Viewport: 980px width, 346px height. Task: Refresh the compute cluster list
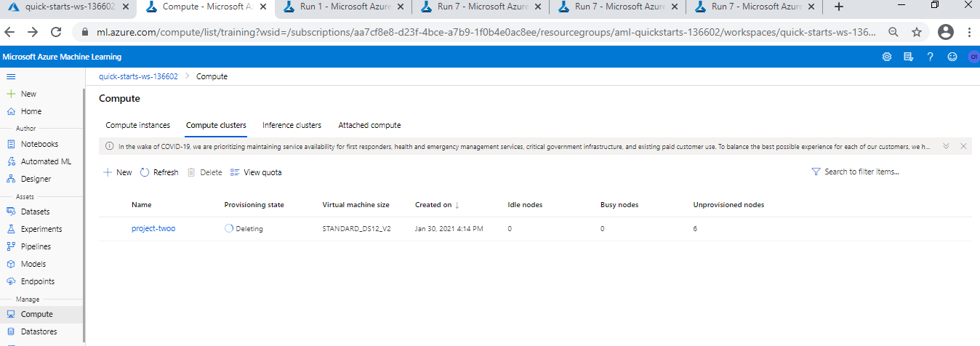click(159, 172)
